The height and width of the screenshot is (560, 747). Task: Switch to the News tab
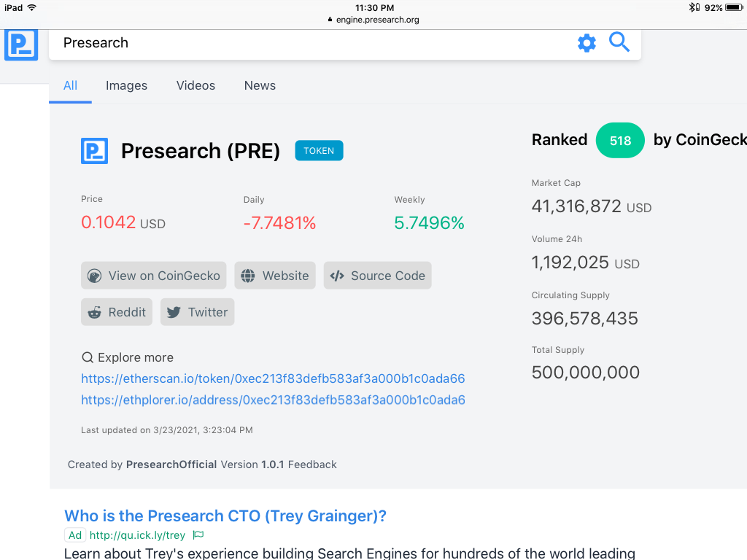point(260,86)
